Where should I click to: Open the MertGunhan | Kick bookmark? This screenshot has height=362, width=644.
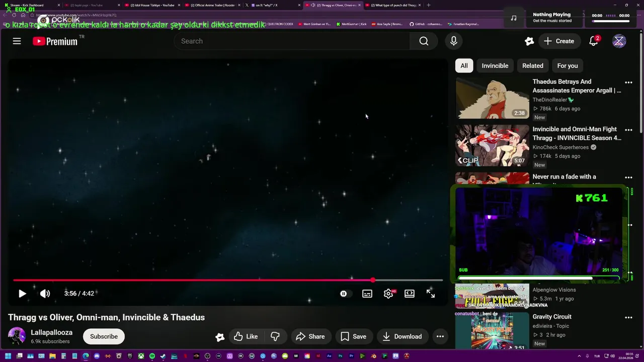coord(352,24)
